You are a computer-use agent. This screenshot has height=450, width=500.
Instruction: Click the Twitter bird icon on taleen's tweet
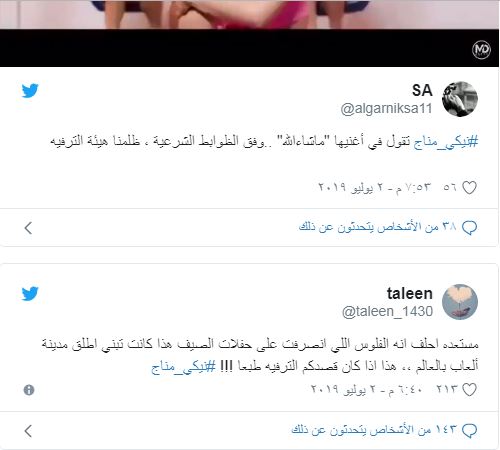pyautogui.click(x=30, y=293)
